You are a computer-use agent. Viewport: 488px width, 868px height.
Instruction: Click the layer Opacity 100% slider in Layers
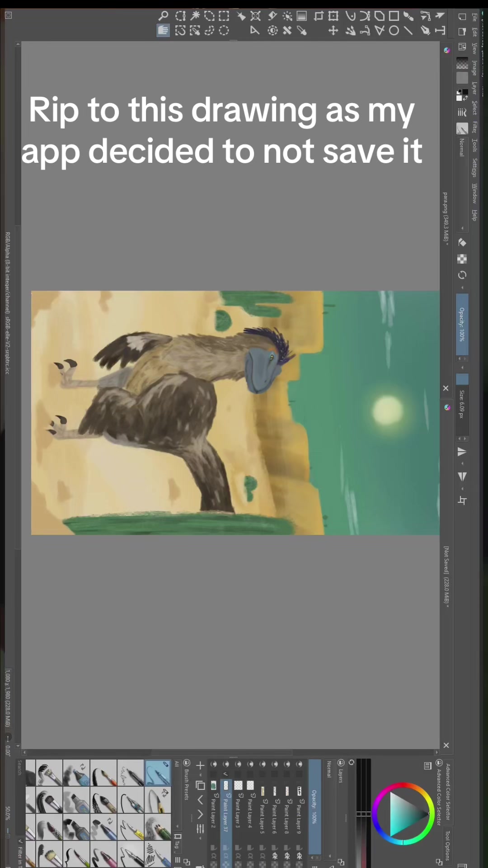pyautogui.click(x=314, y=807)
